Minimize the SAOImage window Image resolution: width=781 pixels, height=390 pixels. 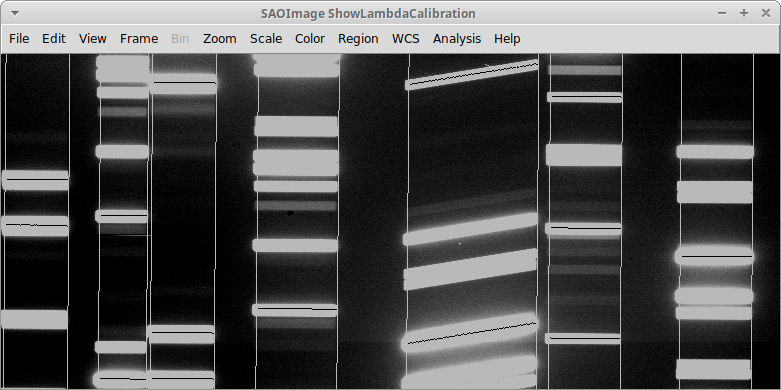click(x=722, y=13)
